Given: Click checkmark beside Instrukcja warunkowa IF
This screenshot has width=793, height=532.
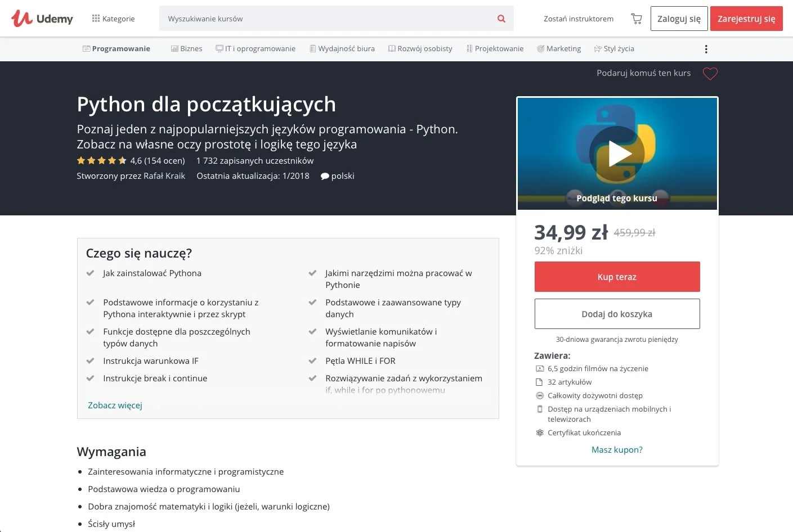Looking at the screenshot, I should coord(90,361).
